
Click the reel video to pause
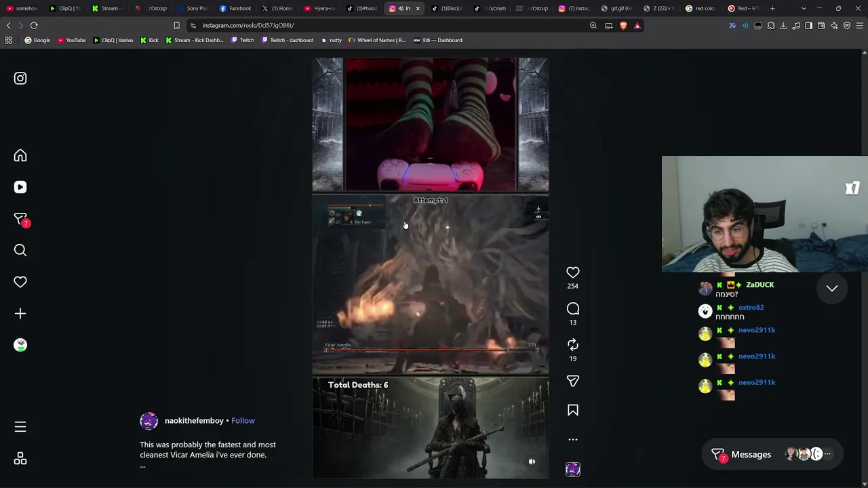(431, 268)
